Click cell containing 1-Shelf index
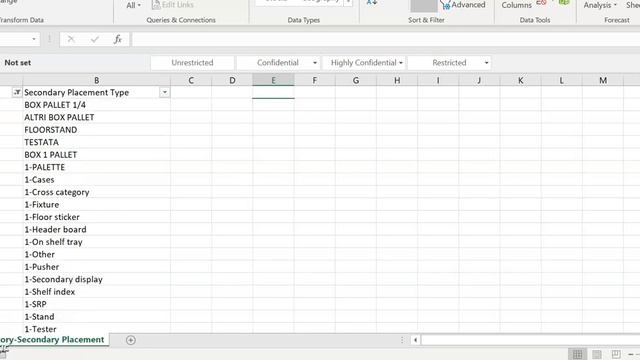The image size is (640, 360). pyautogui.click(x=96, y=292)
